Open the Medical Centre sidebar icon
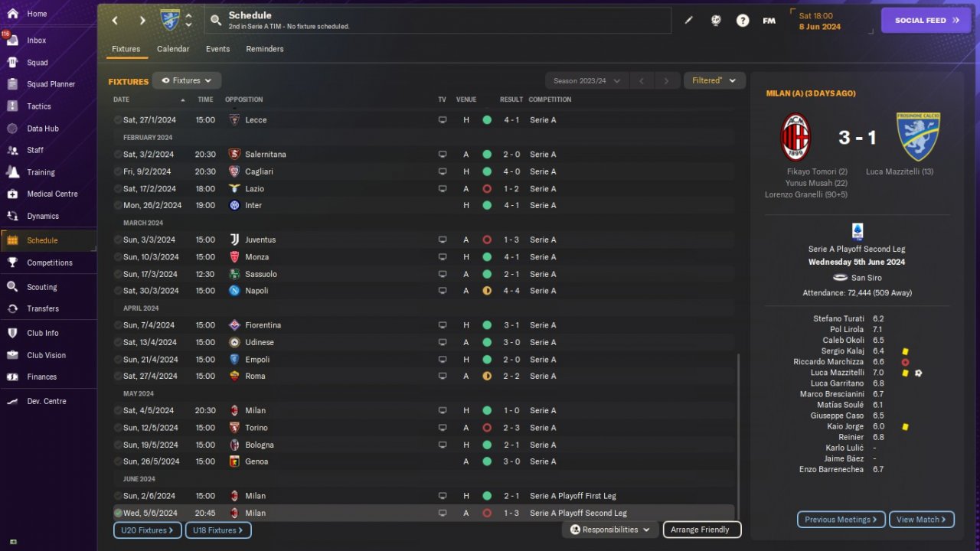 [x=12, y=194]
